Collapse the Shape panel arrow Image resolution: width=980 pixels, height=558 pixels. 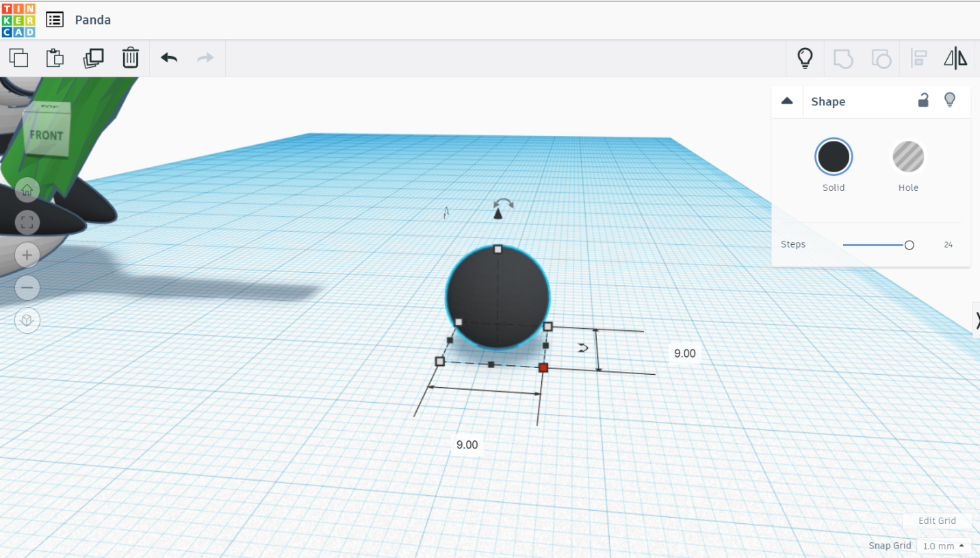point(787,101)
